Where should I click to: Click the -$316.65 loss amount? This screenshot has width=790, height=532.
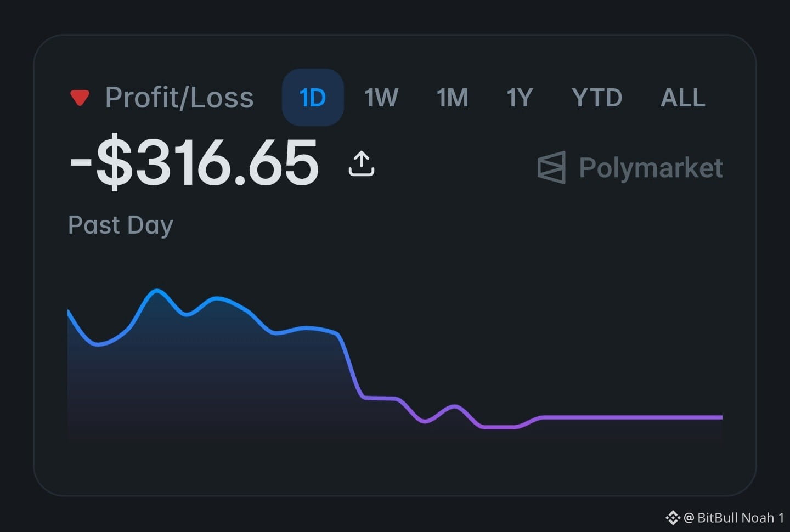(x=194, y=162)
